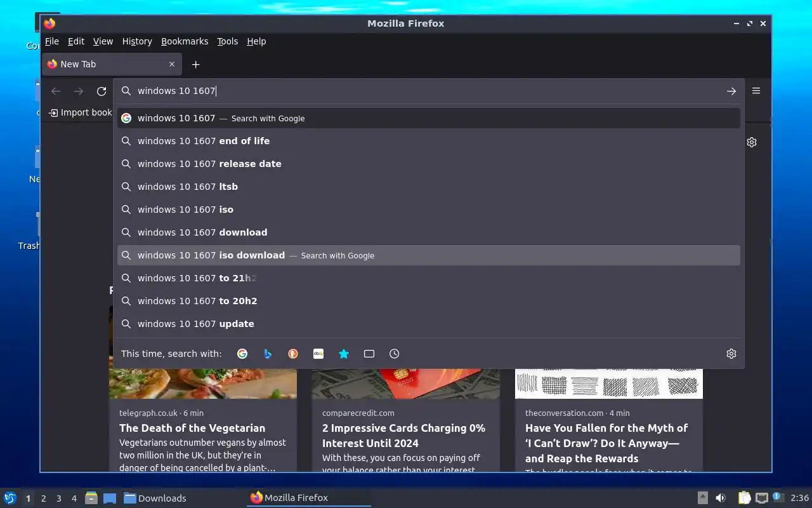Screen dimensions: 812x508
Task: Switch to workspace 4
Action: [x=74, y=498]
